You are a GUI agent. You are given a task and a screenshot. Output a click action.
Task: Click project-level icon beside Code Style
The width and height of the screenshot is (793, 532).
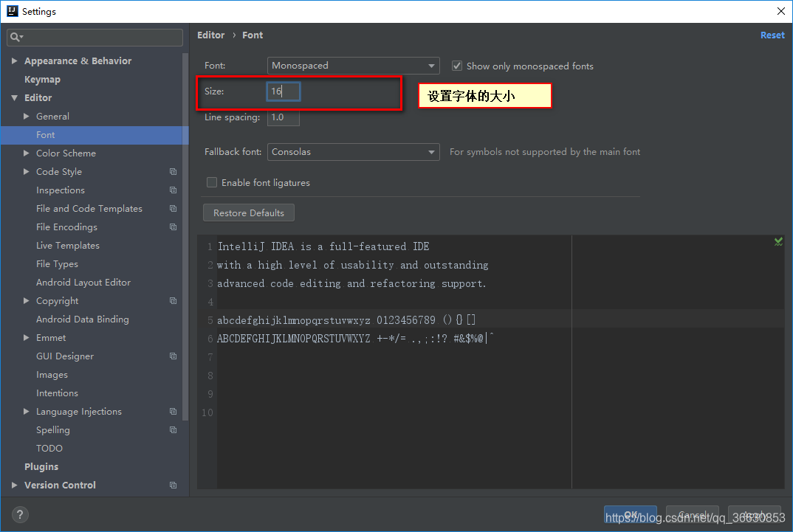[x=173, y=172]
